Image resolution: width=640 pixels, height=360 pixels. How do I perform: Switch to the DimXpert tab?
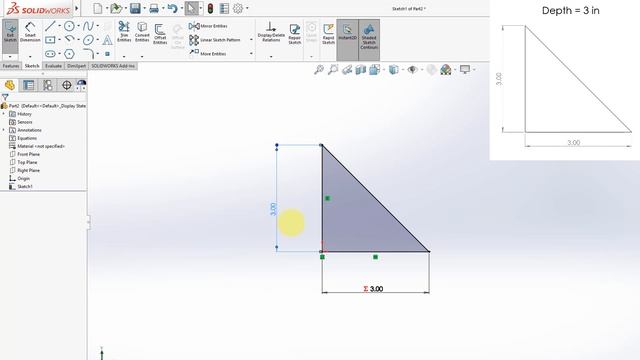tap(76, 66)
